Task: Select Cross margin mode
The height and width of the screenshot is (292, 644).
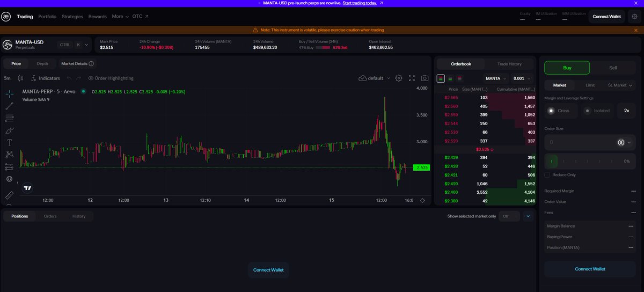Action: 561,111
